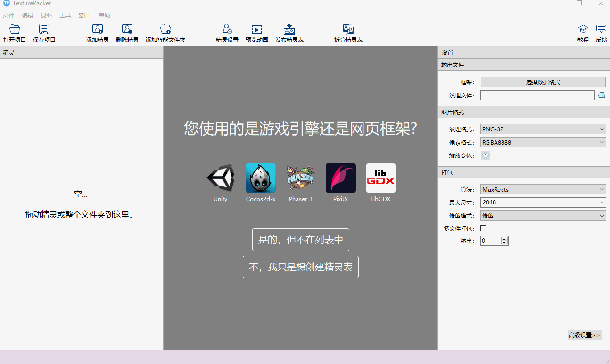Open the 工具 menu
This screenshot has width=610, height=364.
65,16
